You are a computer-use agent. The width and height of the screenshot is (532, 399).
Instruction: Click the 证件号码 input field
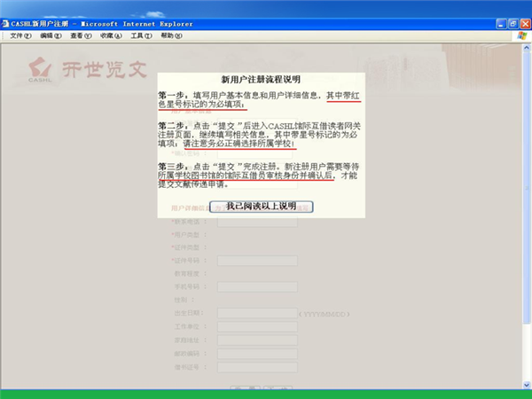click(x=257, y=261)
